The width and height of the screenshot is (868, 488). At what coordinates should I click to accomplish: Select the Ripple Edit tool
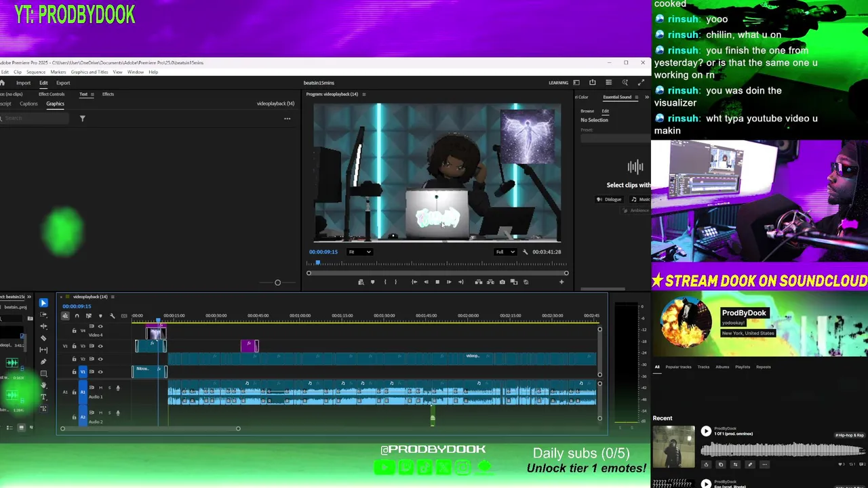coord(43,327)
